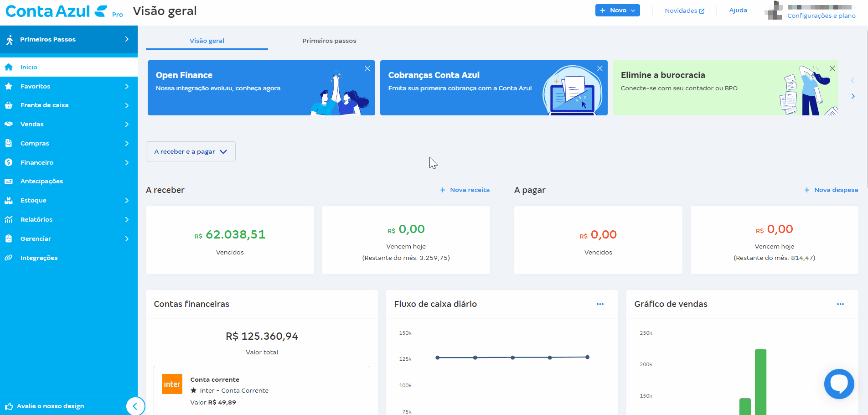This screenshot has width=868, height=415.
Task: Click Avalie o nosso design link
Action: (x=50, y=406)
